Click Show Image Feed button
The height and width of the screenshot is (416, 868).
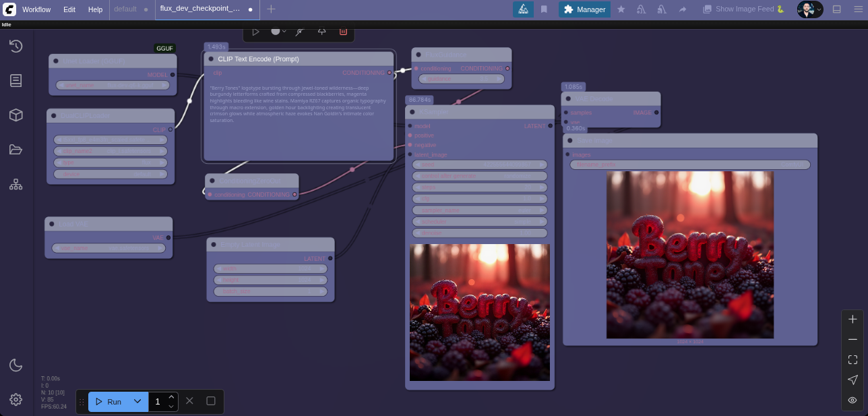tap(744, 9)
